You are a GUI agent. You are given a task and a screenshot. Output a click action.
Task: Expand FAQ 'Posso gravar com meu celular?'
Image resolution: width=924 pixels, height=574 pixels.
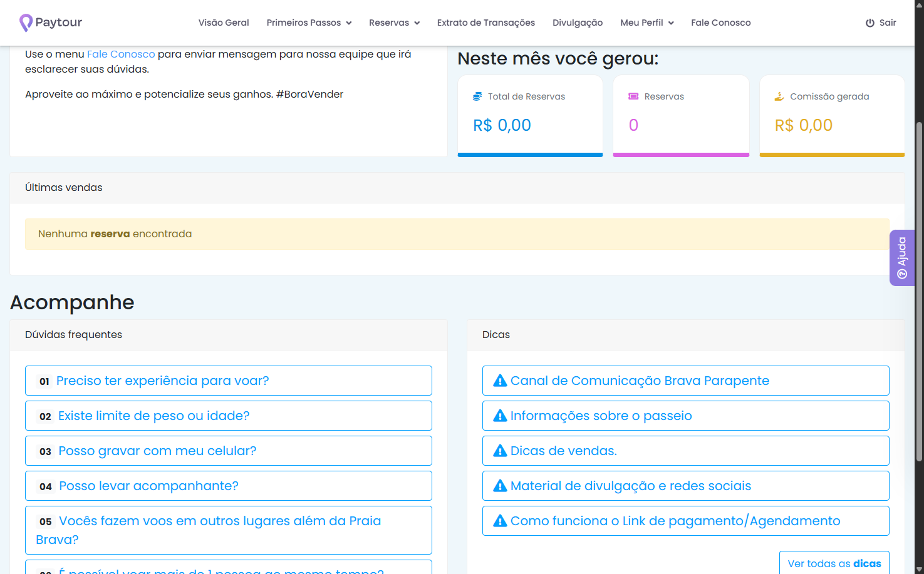229,451
